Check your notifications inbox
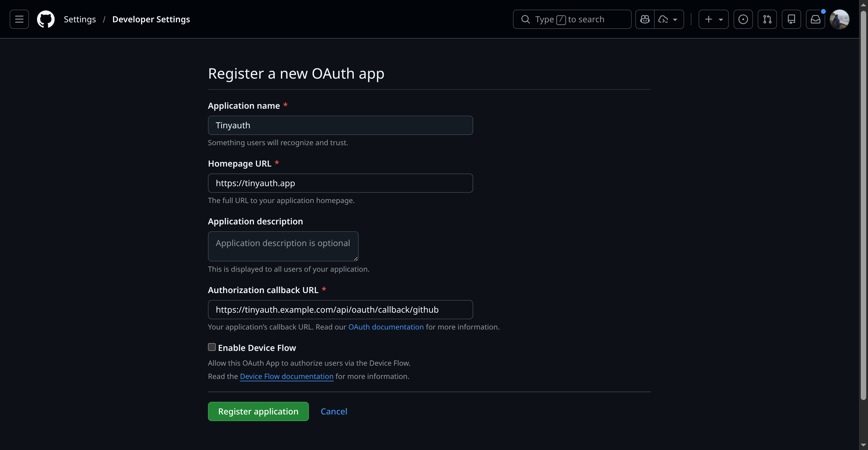 pos(816,19)
